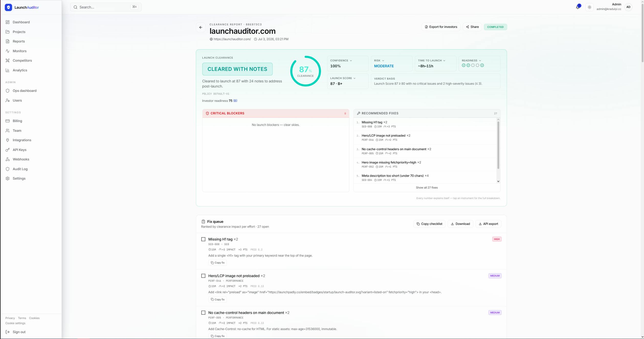The height and width of the screenshot is (339, 644).
Task: Open Audit Log in the sidebar
Action: (x=31, y=169)
